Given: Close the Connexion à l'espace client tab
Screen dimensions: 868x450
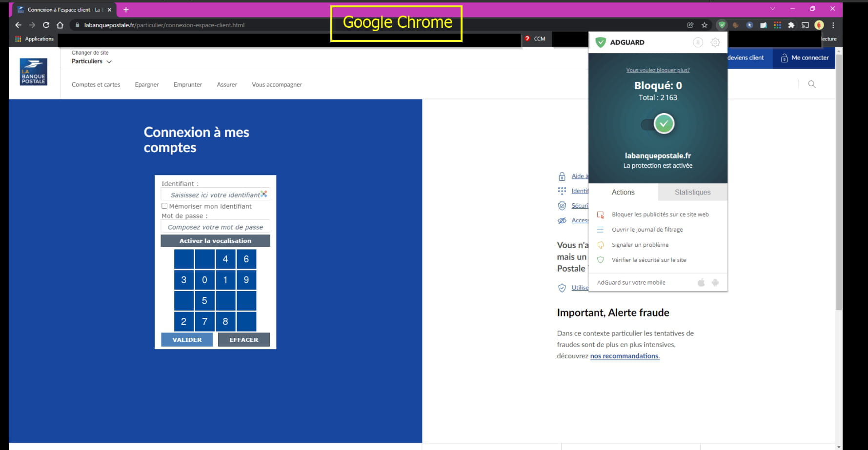Looking at the screenshot, I should (x=109, y=10).
